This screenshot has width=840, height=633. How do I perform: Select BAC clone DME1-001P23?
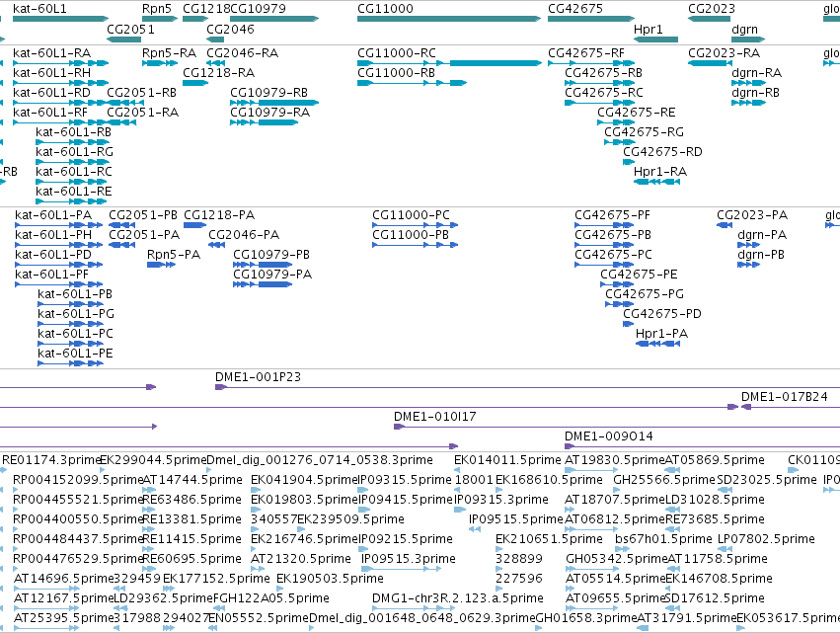click(x=259, y=377)
